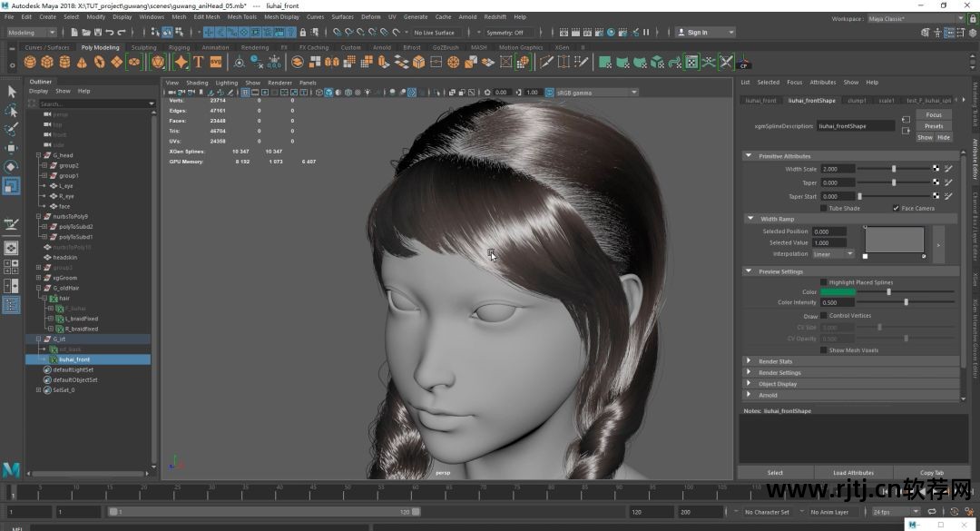
Task: Create a polygon cube from the shelf
Action: [x=47, y=63]
